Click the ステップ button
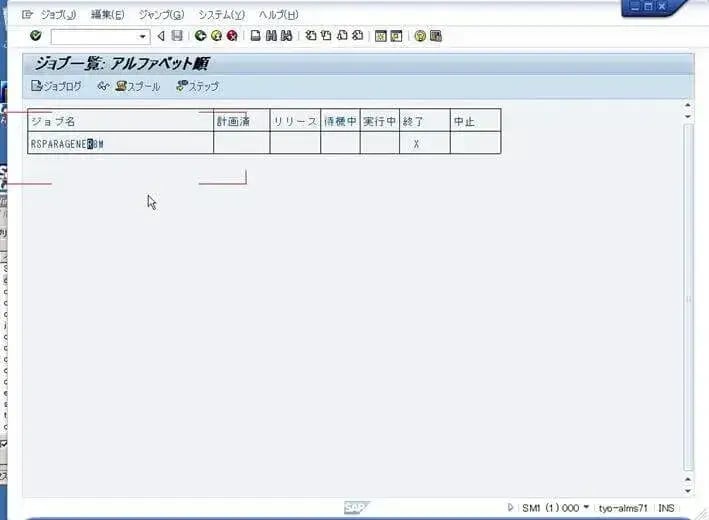This screenshot has height=520, width=709. [197, 86]
